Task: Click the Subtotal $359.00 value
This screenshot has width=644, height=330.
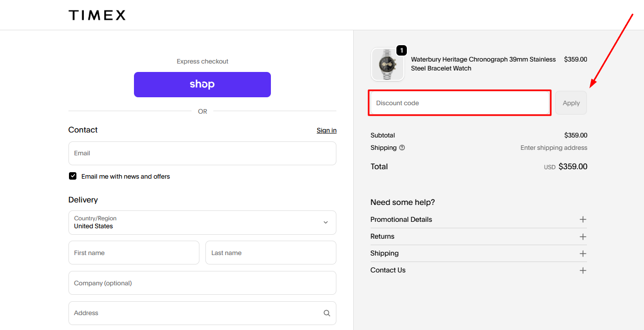Action: [576, 135]
